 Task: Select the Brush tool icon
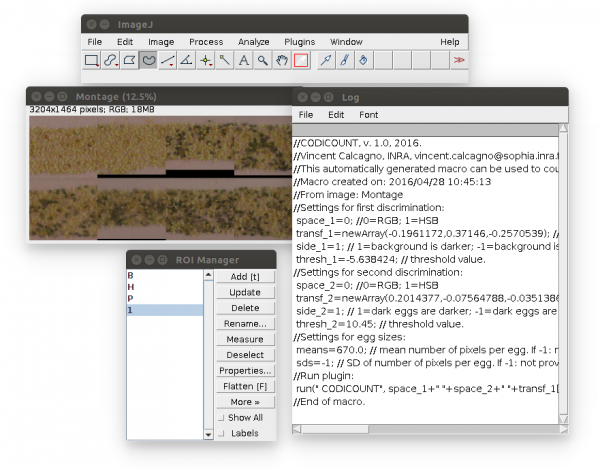pos(344,60)
